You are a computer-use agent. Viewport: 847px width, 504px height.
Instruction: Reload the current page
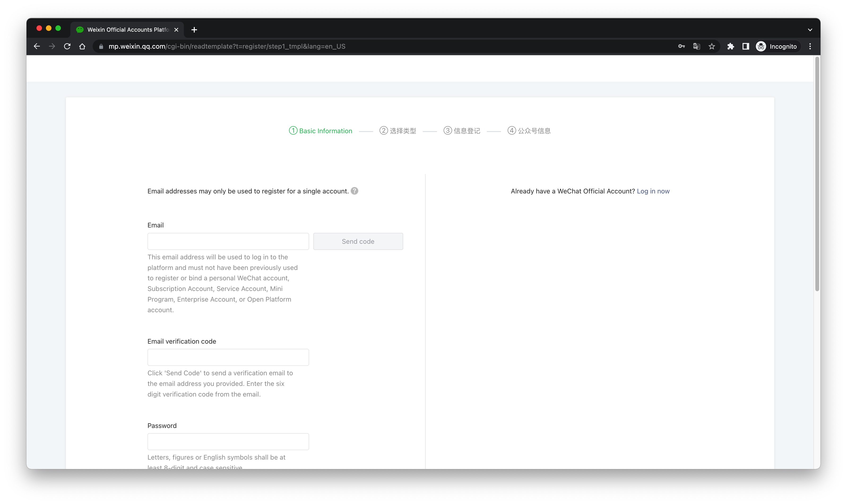pyautogui.click(x=67, y=47)
